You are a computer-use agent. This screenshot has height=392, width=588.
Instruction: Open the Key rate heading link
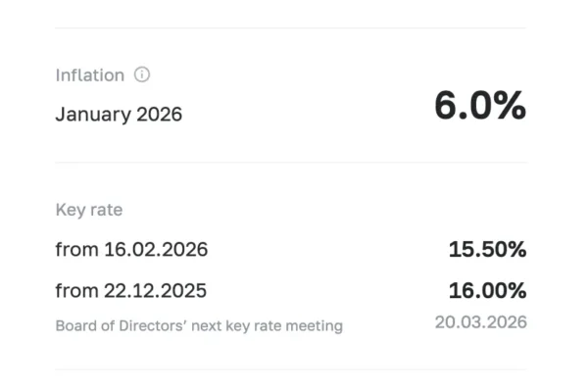(x=88, y=210)
